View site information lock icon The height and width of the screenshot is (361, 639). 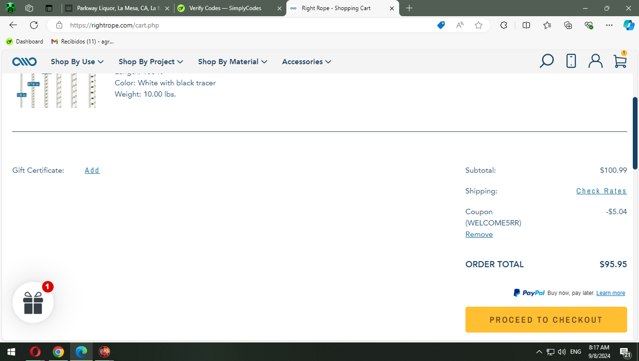click(x=59, y=25)
